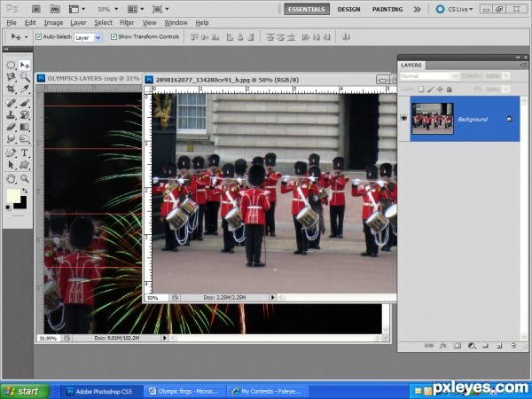This screenshot has height=399, width=532.
Task: Switch to the DESIGN workspace
Action: (348, 9)
